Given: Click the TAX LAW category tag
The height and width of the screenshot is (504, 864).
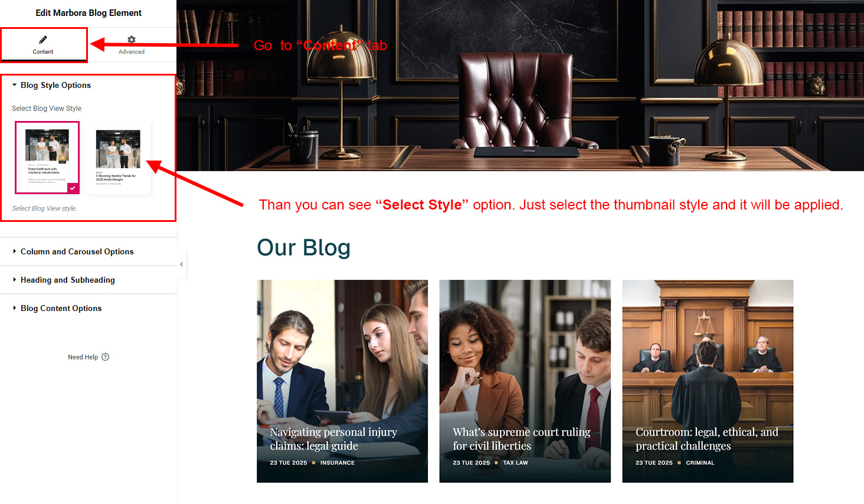Looking at the screenshot, I should click(x=515, y=463).
